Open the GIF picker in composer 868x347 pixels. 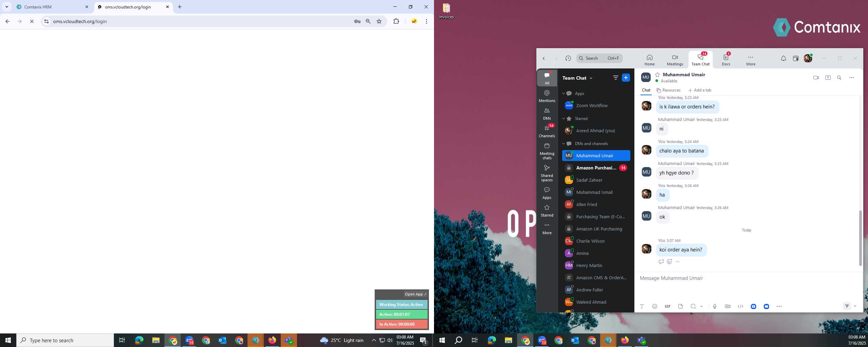coord(668,306)
